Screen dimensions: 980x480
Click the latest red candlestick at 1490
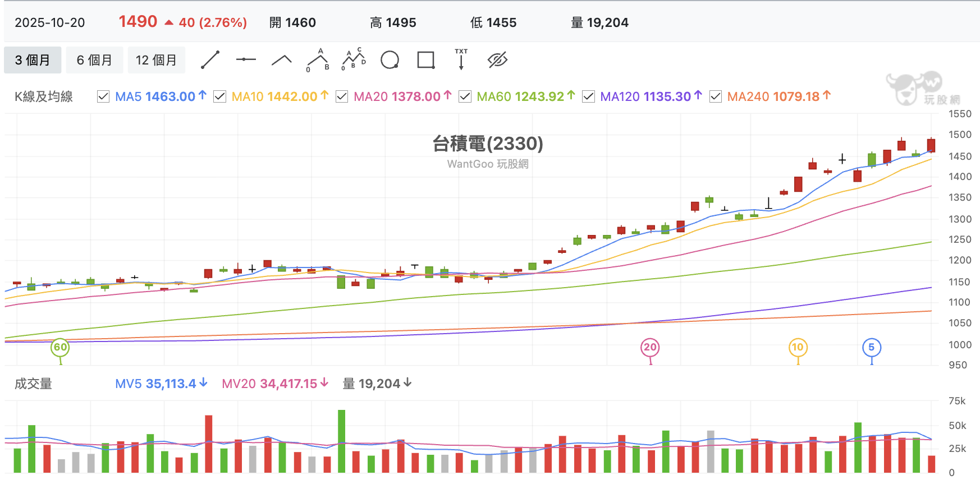tap(931, 145)
